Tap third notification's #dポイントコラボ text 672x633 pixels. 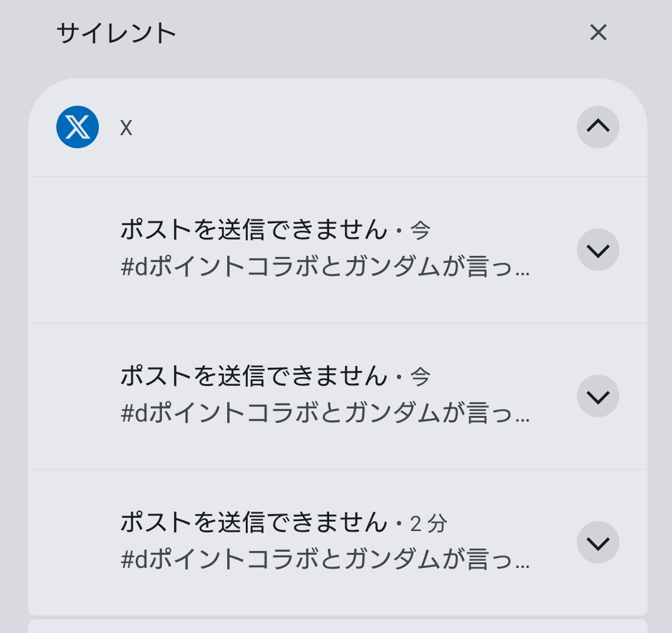coord(325,559)
